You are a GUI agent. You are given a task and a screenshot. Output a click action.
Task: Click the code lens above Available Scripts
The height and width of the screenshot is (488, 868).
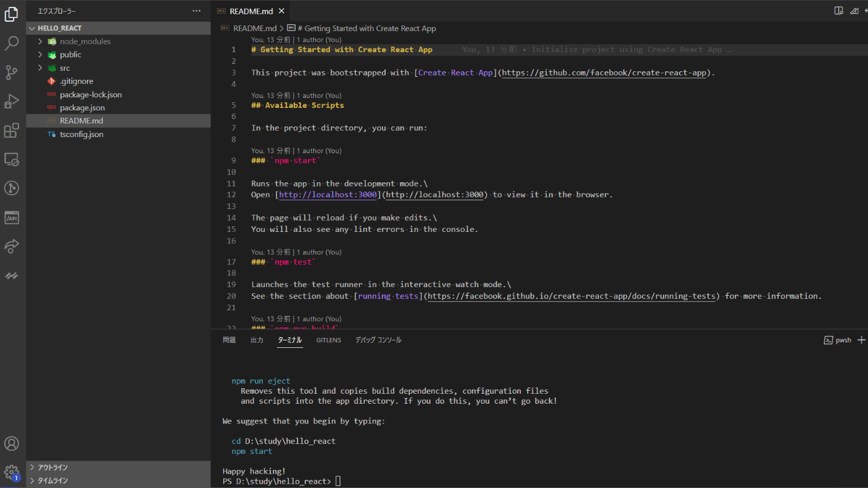point(296,95)
